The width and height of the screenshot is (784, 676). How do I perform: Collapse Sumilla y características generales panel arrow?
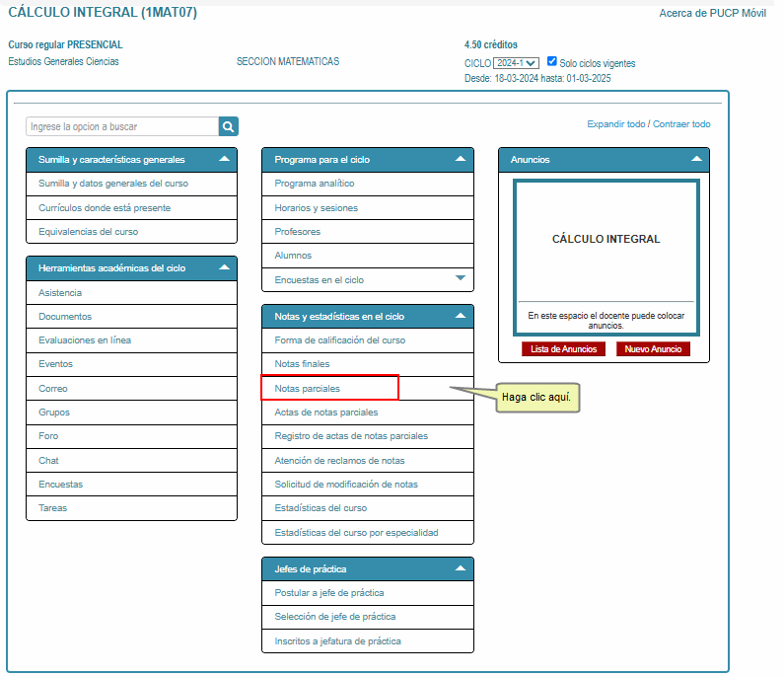click(x=225, y=159)
